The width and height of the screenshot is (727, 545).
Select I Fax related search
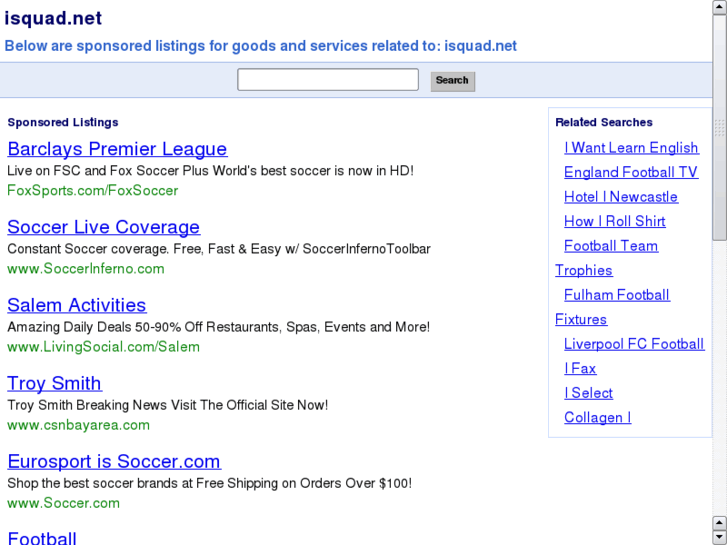(x=580, y=369)
